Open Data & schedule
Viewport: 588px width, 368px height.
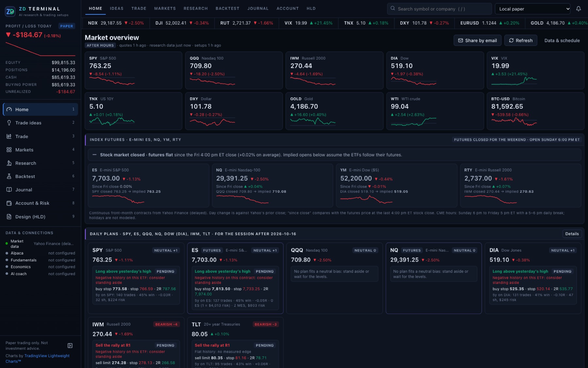click(x=562, y=40)
